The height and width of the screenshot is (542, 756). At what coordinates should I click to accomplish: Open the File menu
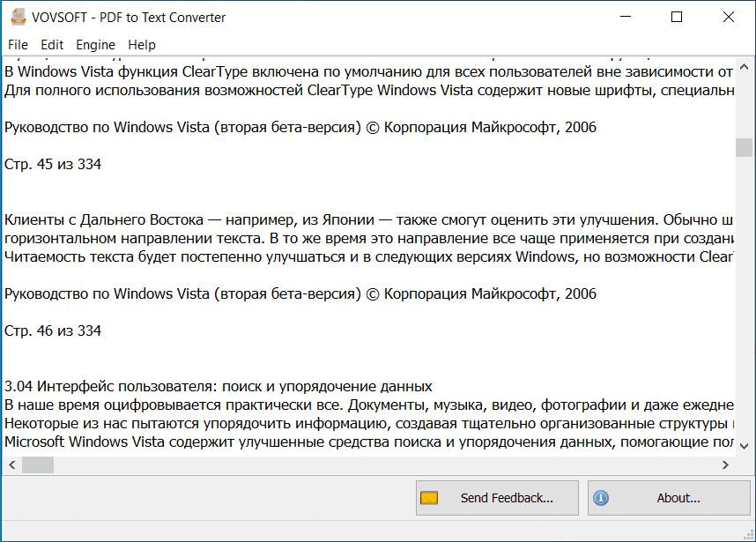pos(18,44)
